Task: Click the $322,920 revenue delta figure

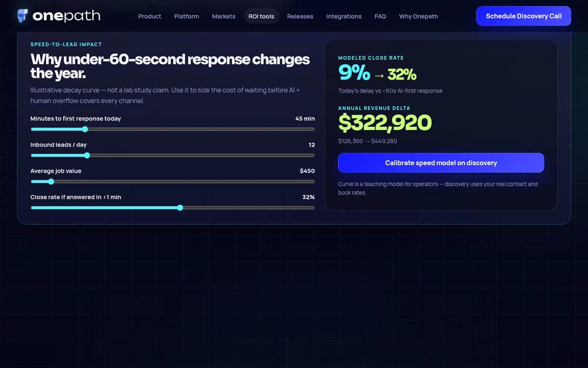Action: coord(385,123)
